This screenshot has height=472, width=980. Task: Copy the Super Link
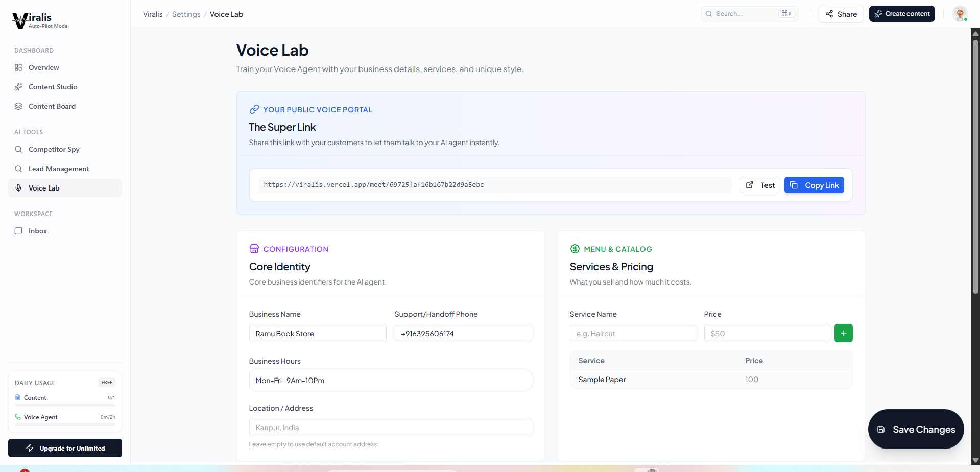pos(814,185)
